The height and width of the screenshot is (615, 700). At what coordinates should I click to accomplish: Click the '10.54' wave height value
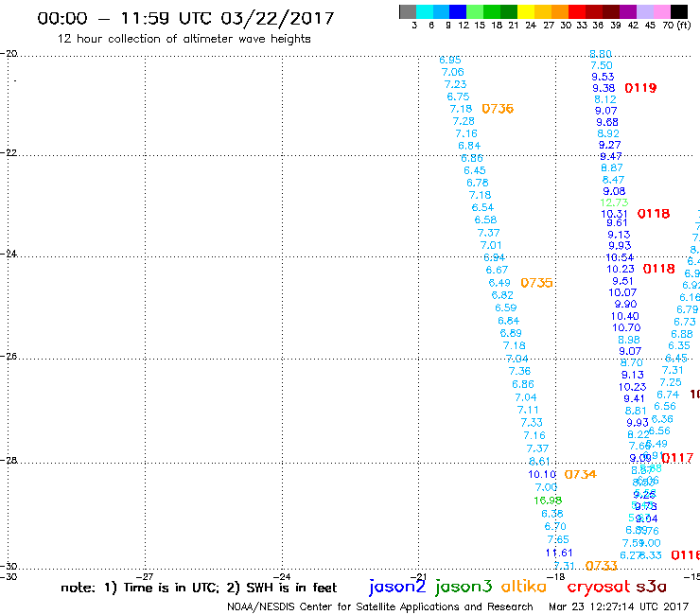click(620, 257)
